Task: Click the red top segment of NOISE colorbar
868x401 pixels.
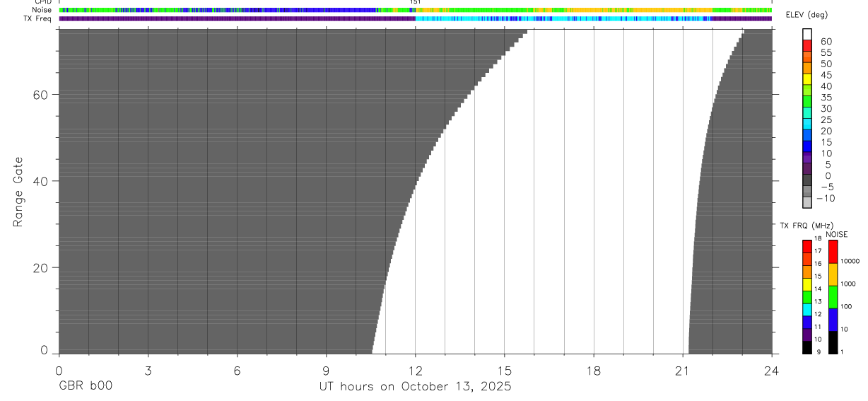Action: [x=833, y=252]
